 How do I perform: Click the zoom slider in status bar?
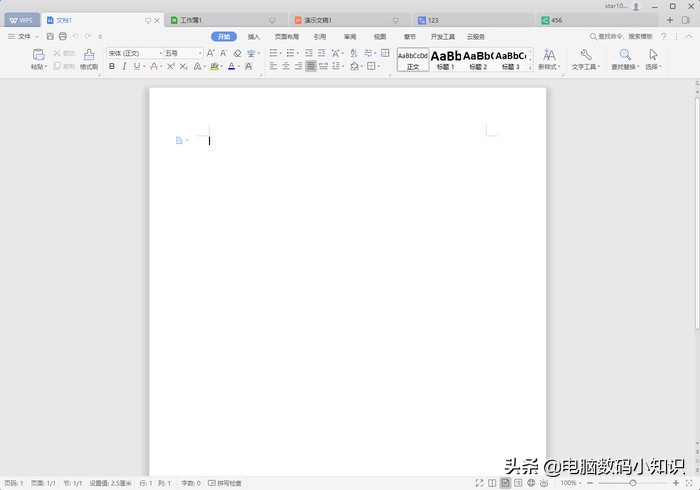[633, 483]
